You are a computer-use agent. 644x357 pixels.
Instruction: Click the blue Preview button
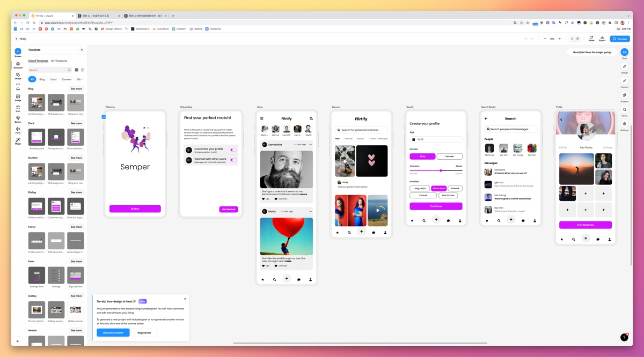point(620,39)
